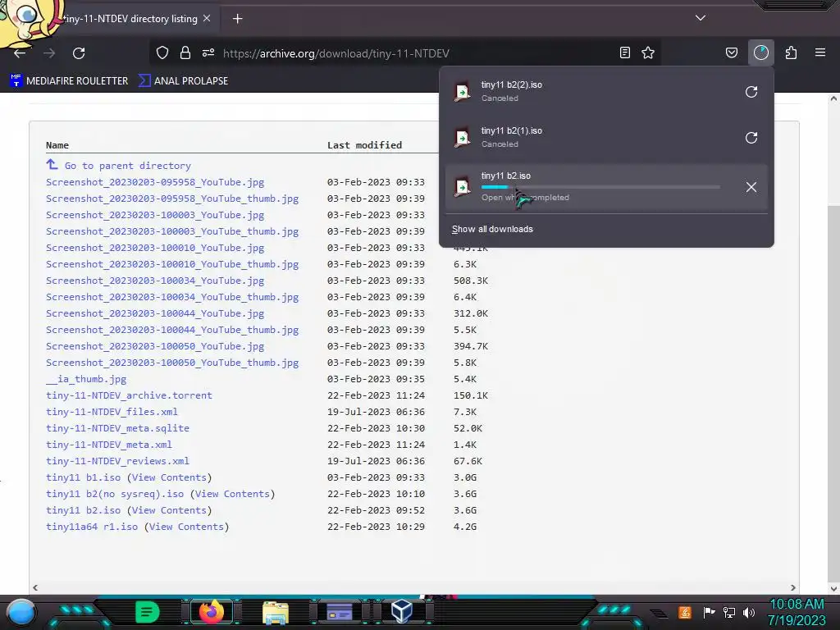Click the horizontal scrollbar right arrow
Screen dimensions: 840x630
pos(793,587)
